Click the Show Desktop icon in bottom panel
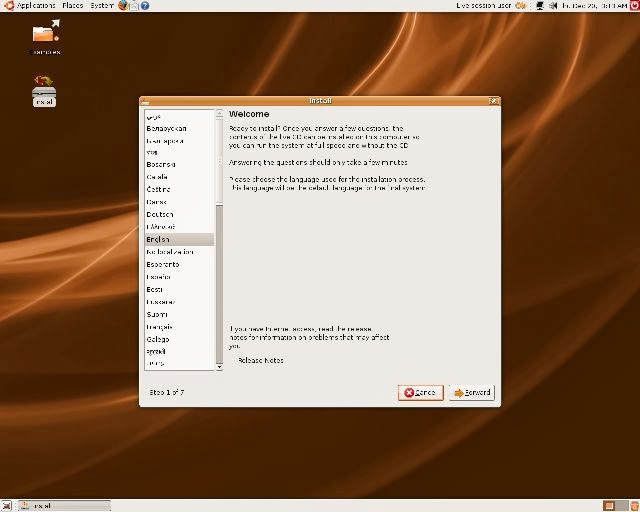This screenshot has width=640, height=512. point(6,505)
